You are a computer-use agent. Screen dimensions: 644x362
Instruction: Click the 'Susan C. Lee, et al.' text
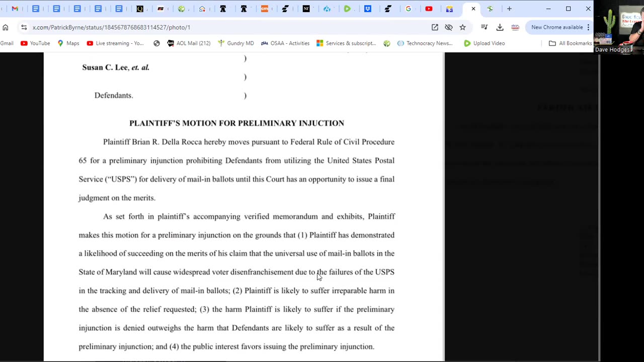tap(116, 67)
